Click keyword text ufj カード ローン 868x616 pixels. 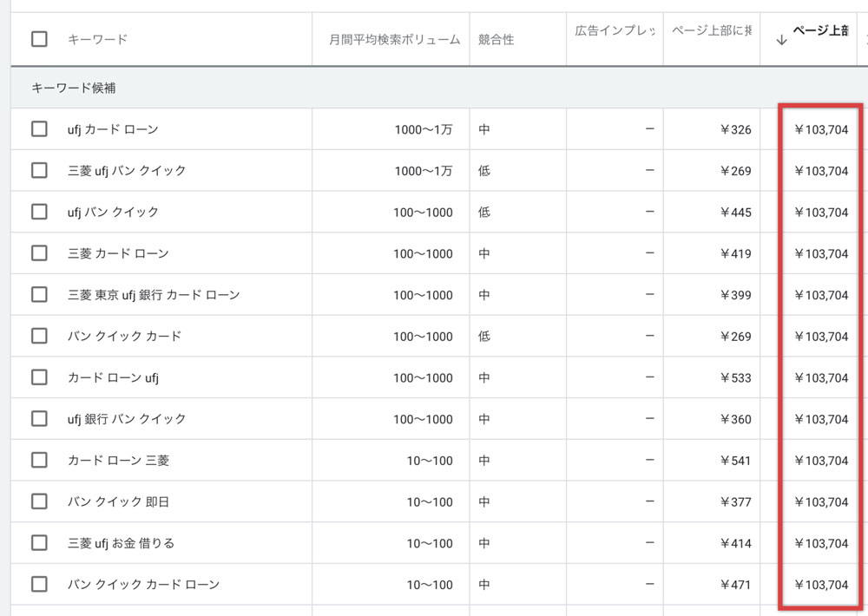coord(113,129)
